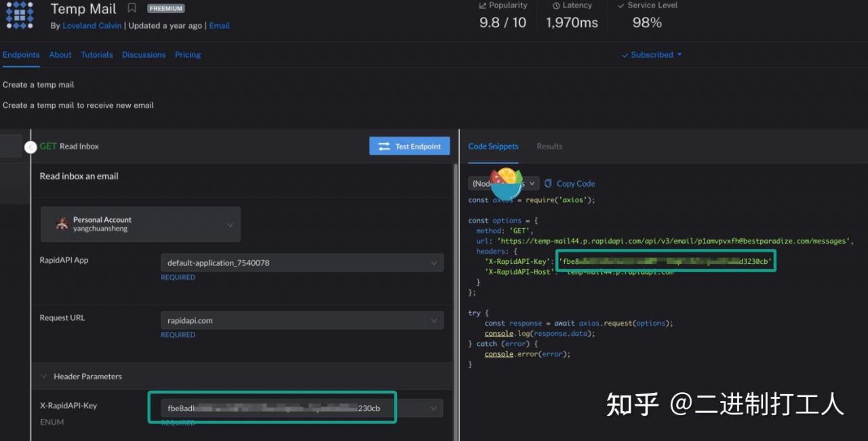
Task: Select the Code Snippets tab
Action: [493, 147]
